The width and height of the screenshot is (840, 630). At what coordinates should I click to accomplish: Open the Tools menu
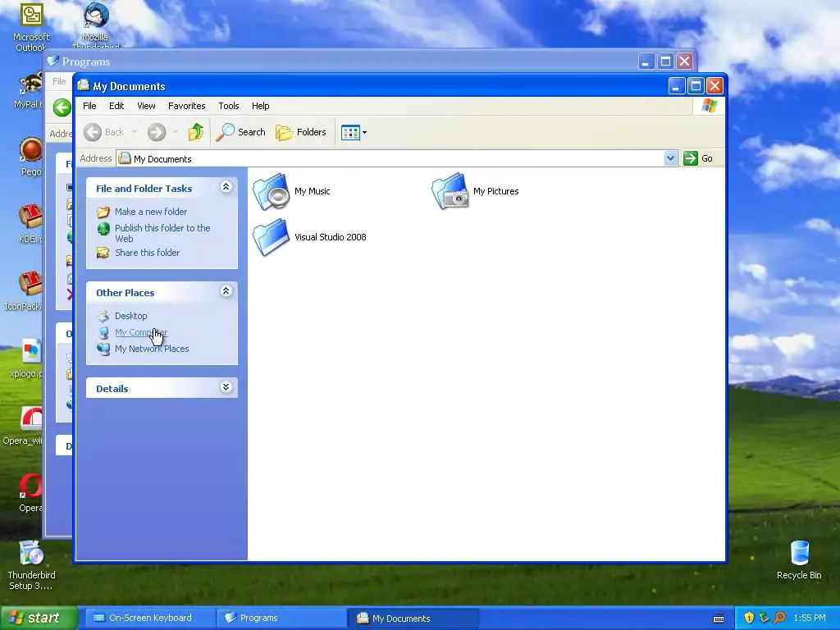tap(229, 106)
